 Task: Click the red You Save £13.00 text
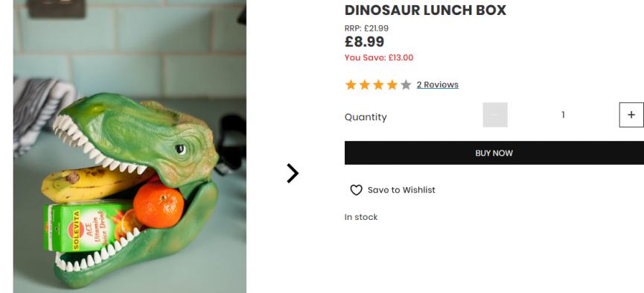pos(379,57)
